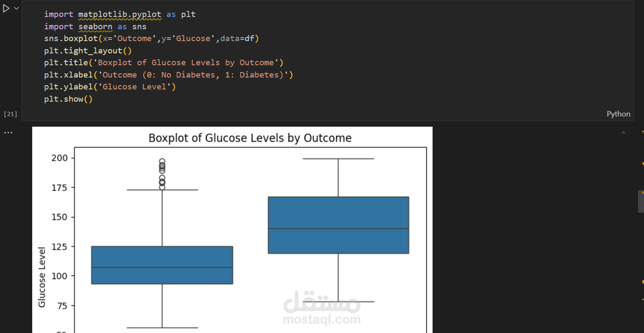This screenshot has height=333, width=644.
Task: Open the cell output actions ellipsis menu
Action: coord(8,133)
